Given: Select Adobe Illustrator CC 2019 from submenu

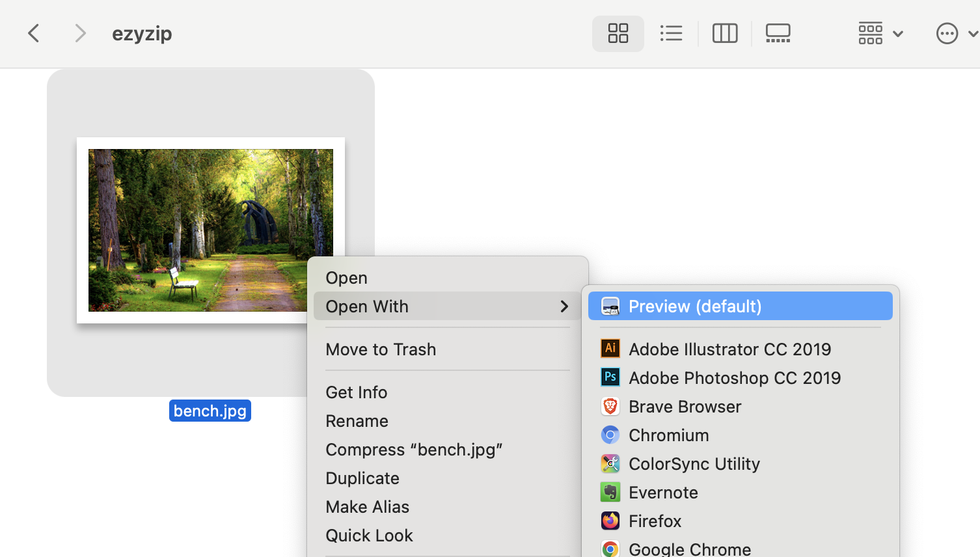Looking at the screenshot, I should (729, 349).
